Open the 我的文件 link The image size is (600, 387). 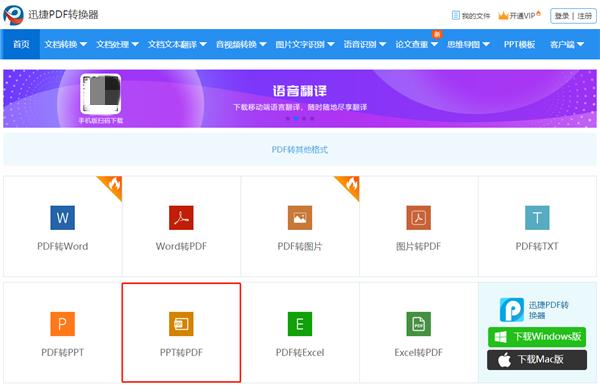coord(476,16)
